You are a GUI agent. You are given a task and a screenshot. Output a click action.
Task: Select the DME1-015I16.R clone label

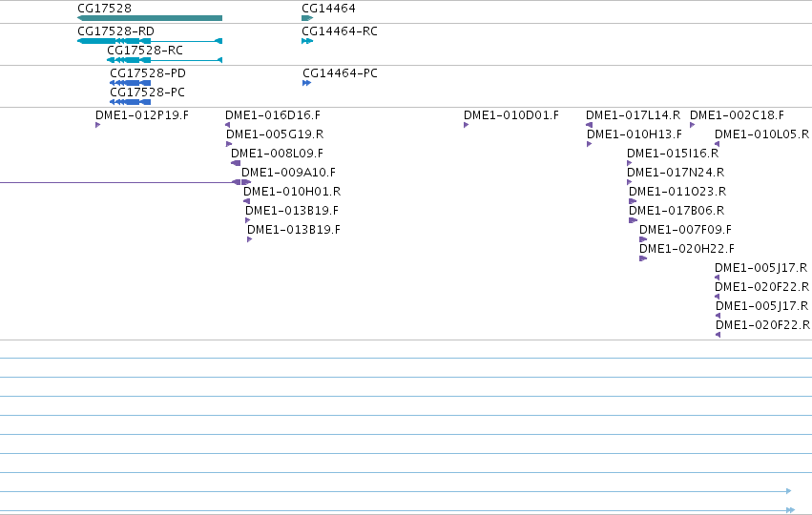coord(672,154)
